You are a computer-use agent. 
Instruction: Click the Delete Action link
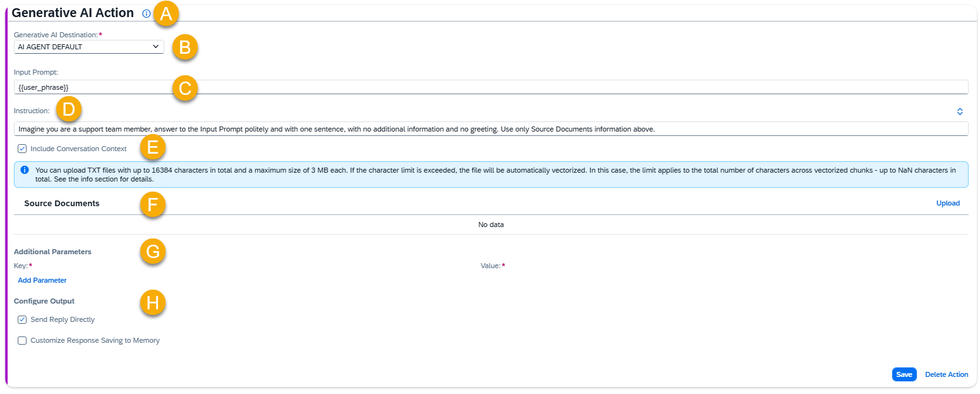pyautogui.click(x=946, y=374)
